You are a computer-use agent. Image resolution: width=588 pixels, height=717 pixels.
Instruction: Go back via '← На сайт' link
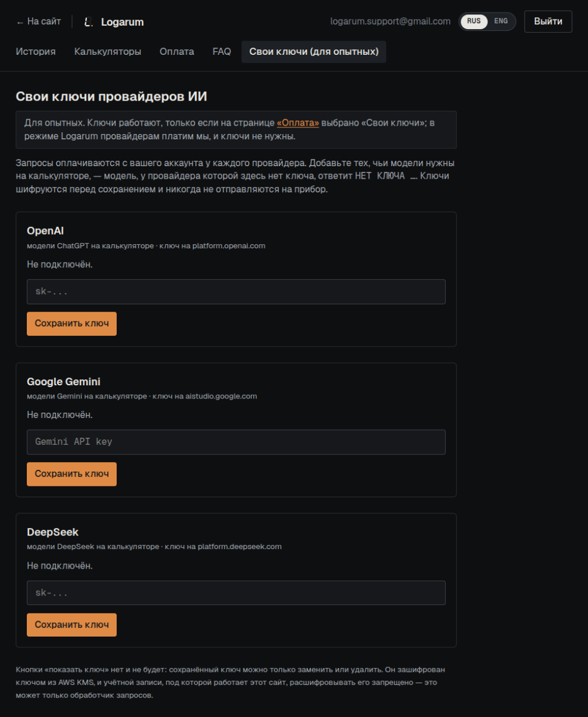38,21
